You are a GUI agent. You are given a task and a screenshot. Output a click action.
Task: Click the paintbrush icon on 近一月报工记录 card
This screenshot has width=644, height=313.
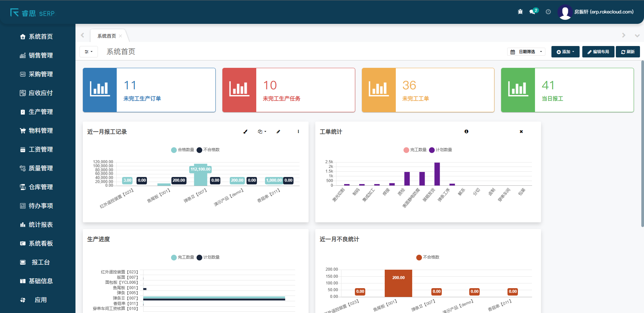245,132
